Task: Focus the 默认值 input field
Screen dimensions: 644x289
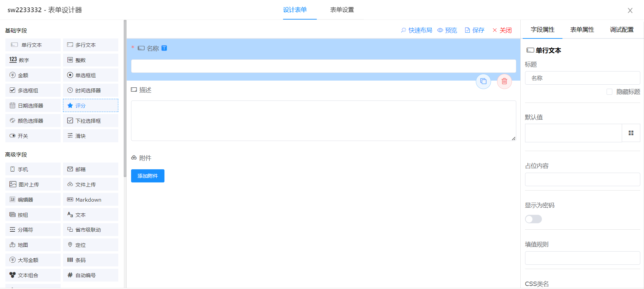Action: tap(573, 133)
